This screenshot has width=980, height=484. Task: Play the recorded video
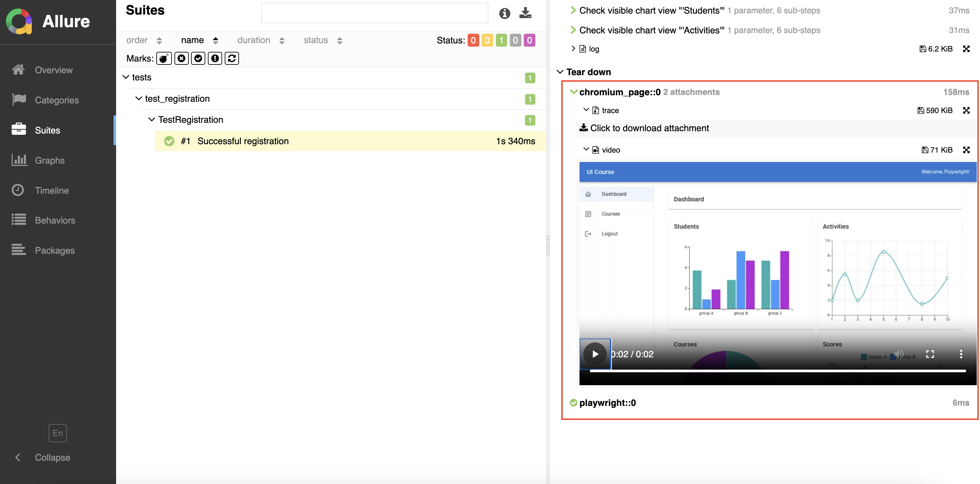[x=595, y=354]
